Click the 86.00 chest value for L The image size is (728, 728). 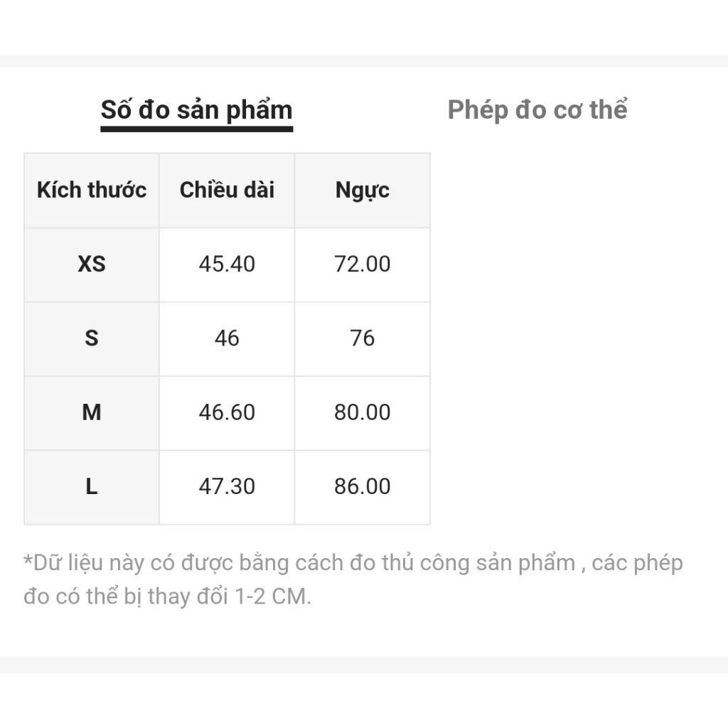point(363,486)
